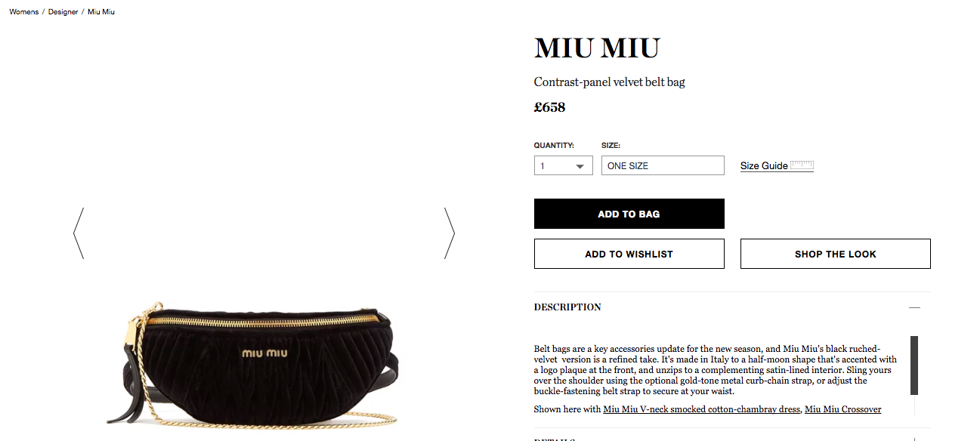Click the MIU MIU brand heading
The width and height of the screenshot is (980, 441).
[597, 48]
